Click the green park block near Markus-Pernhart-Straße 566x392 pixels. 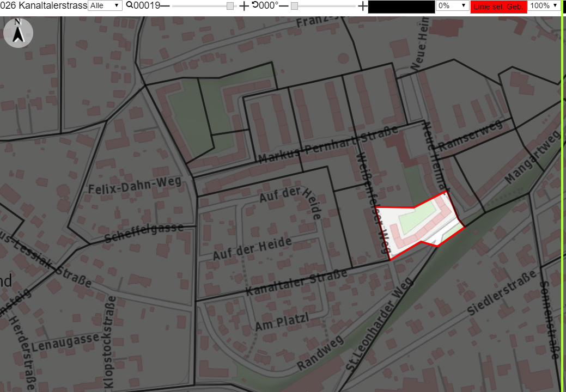point(191,119)
